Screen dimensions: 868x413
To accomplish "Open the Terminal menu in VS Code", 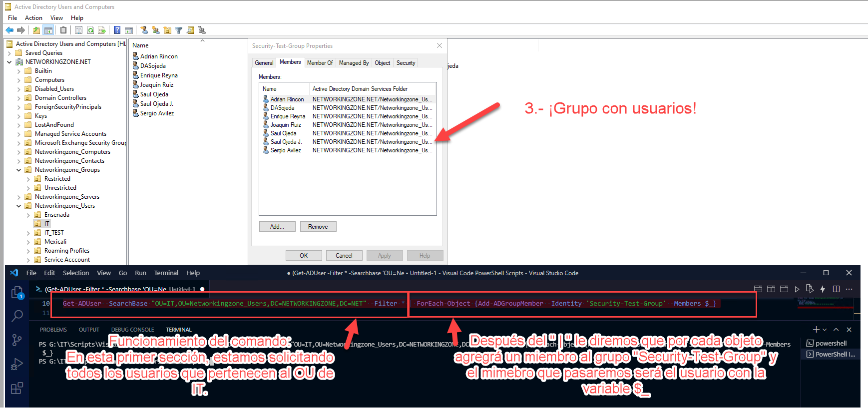I will pos(166,273).
